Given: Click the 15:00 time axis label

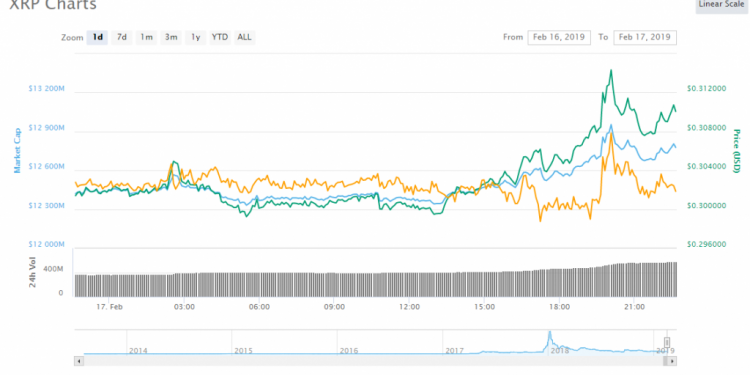Looking at the screenshot, I should [484, 307].
